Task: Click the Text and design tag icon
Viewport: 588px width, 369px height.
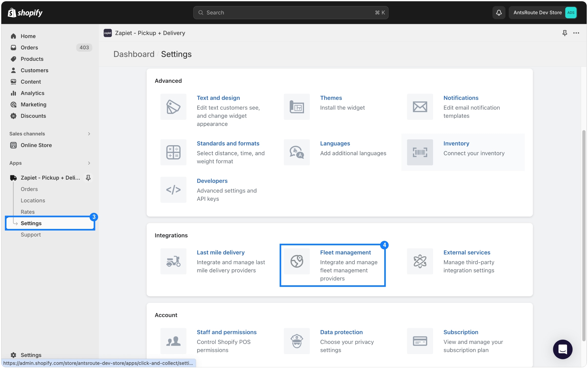Action: [x=173, y=107]
